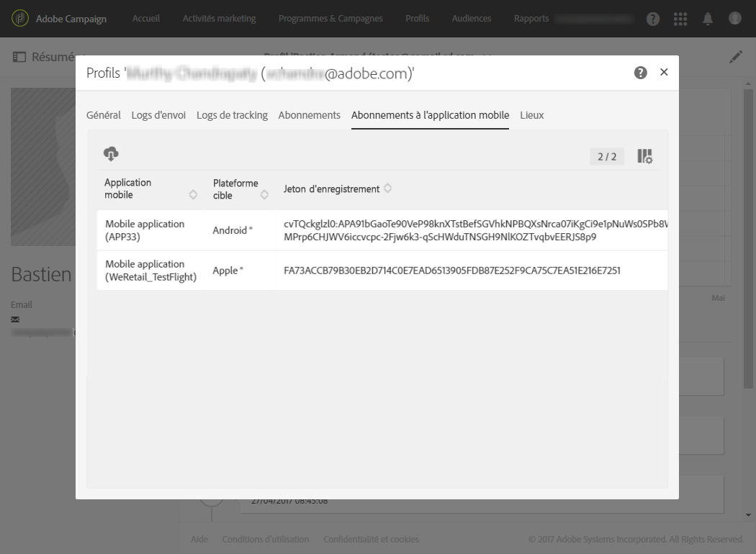Toggle the Résumé side panel icon
The width and height of the screenshot is (756, 554).
(19, 57)
